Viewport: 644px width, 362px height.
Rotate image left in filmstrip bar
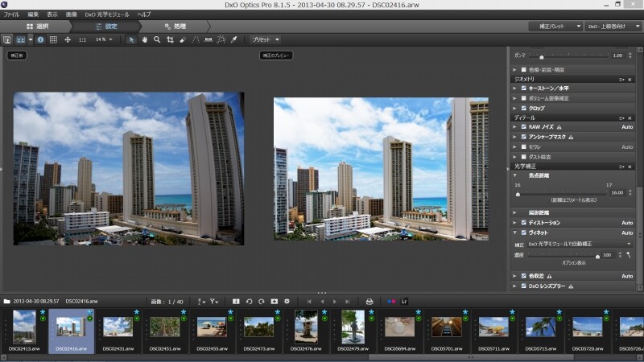click(x=249, y=302)
